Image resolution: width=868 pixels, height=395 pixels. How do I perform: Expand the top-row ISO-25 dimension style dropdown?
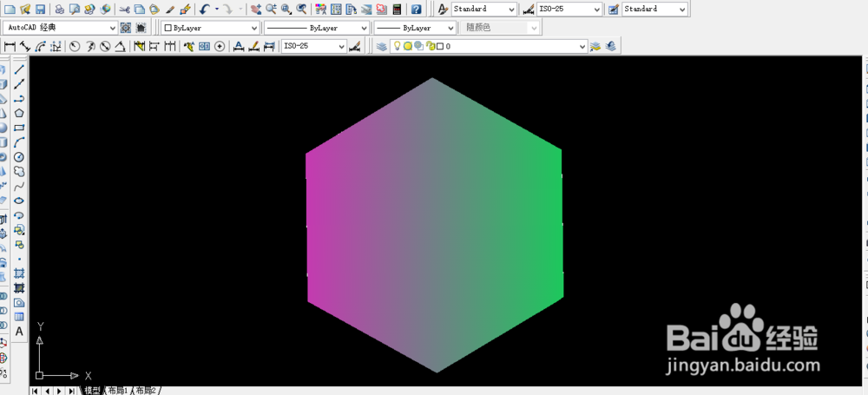597,10
